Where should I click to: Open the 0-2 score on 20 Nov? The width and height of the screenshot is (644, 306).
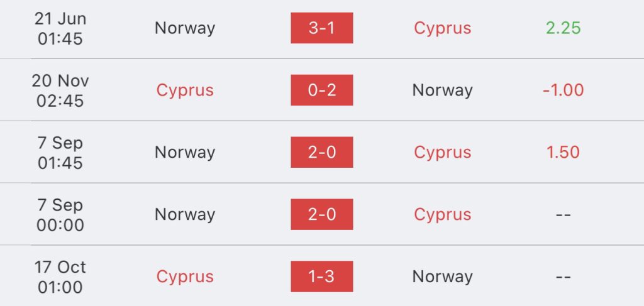321,90
